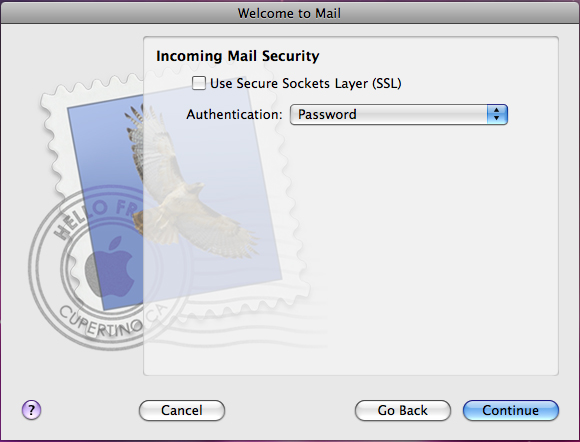Select the Password value in Authentication

(327, 114)
